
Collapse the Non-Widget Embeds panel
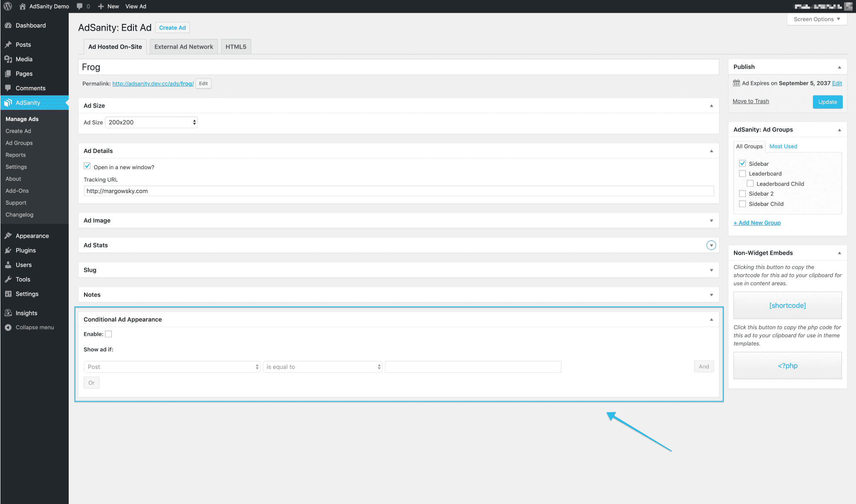(x=839, y=253)
